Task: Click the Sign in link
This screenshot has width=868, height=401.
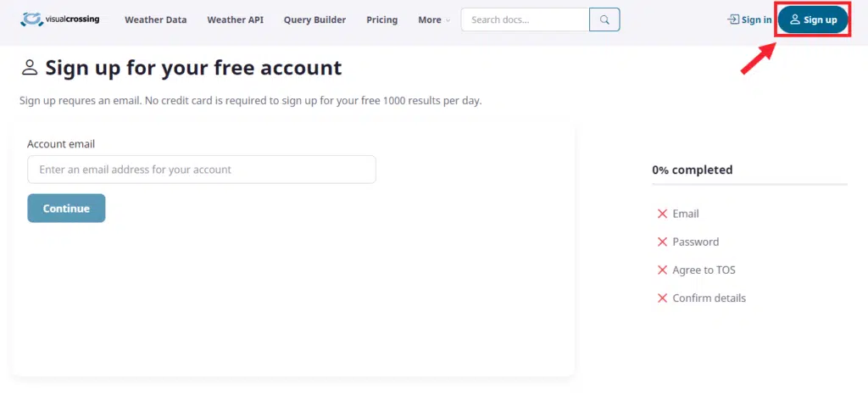Action: pyautogui.click(x=749, y=19)
